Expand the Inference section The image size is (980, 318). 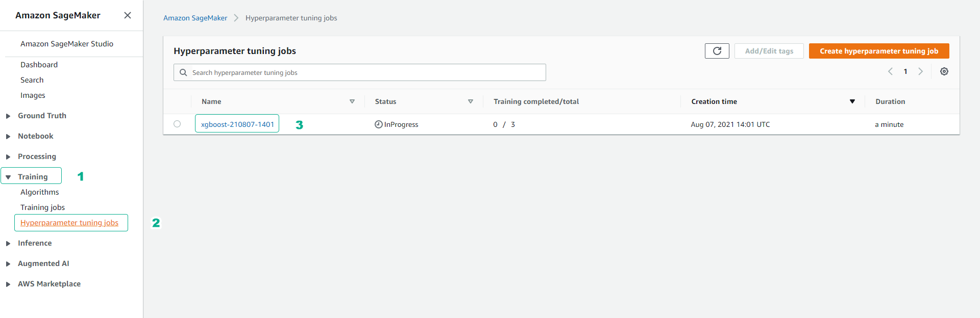[x=8, y=244]
